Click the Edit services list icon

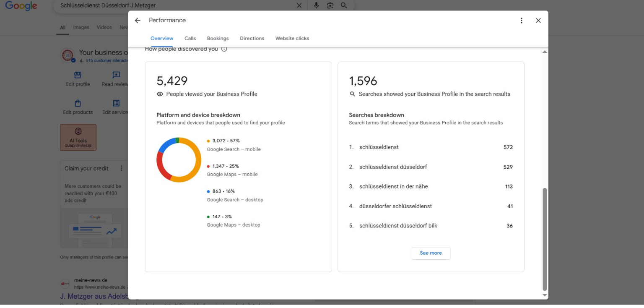(x=116, y=103)
